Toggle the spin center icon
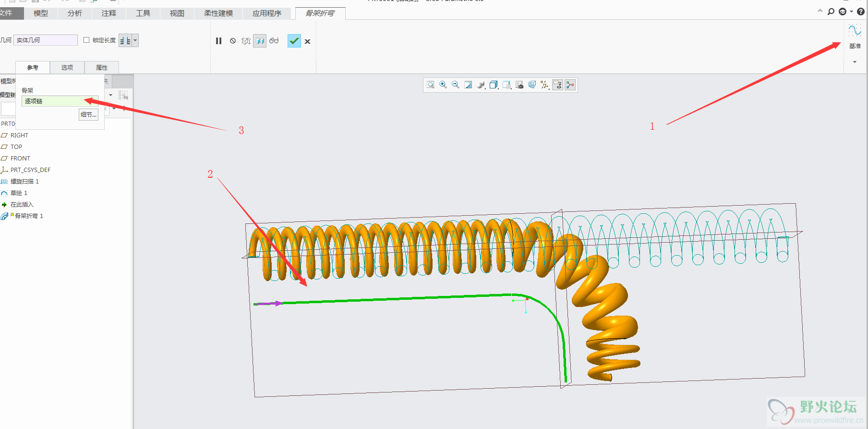Image resolution: width=868 pixels, height=429 pixels. point(570,85)
